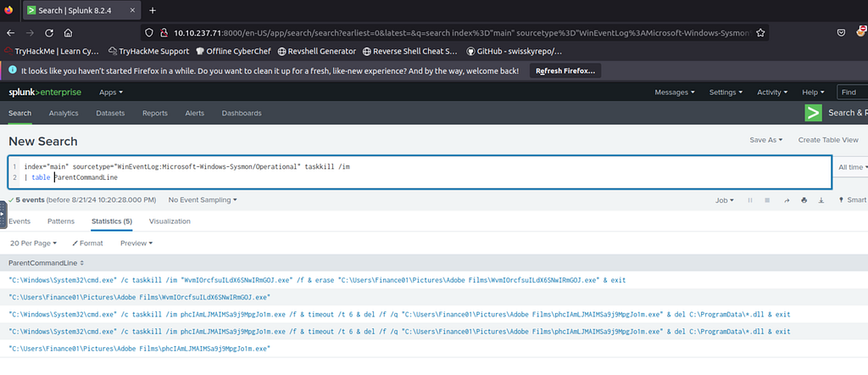Click the cmd.exe taskkill WvmIOrcfsuILdX6SNwIRmGOJ.exe row
This screenshot has width=868, height=375.
click(x=434, y=280)
